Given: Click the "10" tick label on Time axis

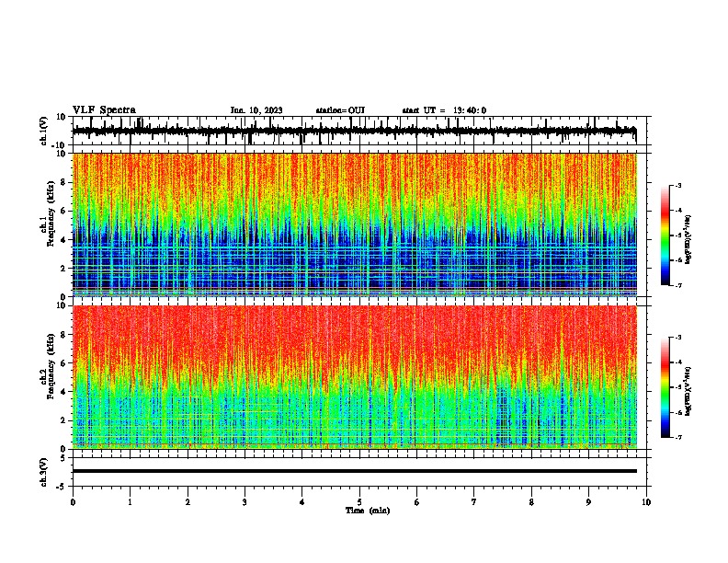Looking at the screenshot, I should tap(646, 502).
